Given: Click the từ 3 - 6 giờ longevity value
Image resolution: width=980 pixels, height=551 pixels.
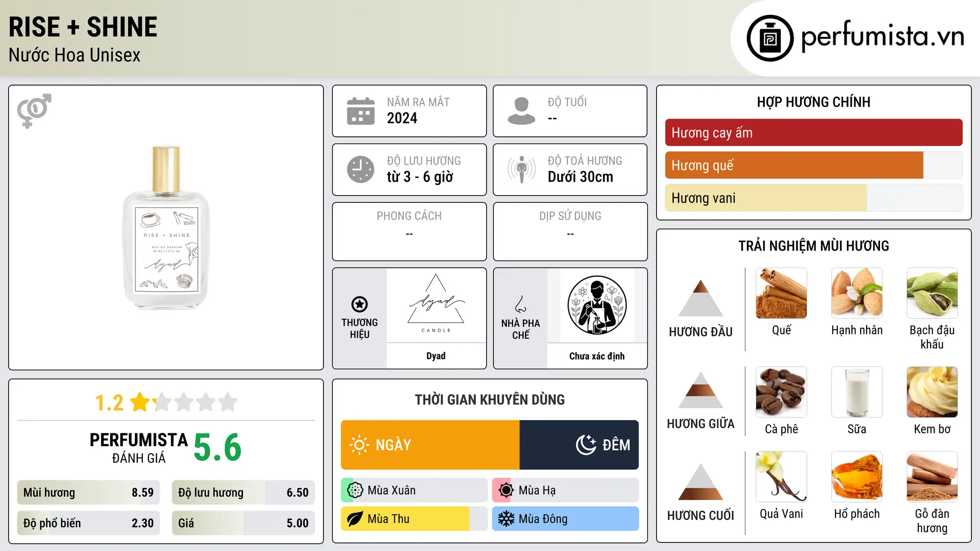Looking at the screenshot, I should click(420, 177).
